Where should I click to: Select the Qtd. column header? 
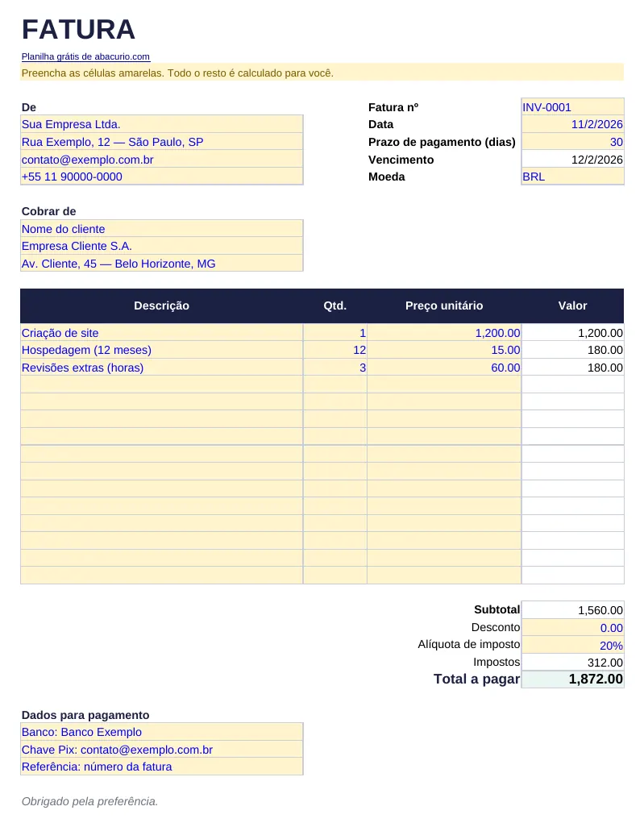point(335,305)
